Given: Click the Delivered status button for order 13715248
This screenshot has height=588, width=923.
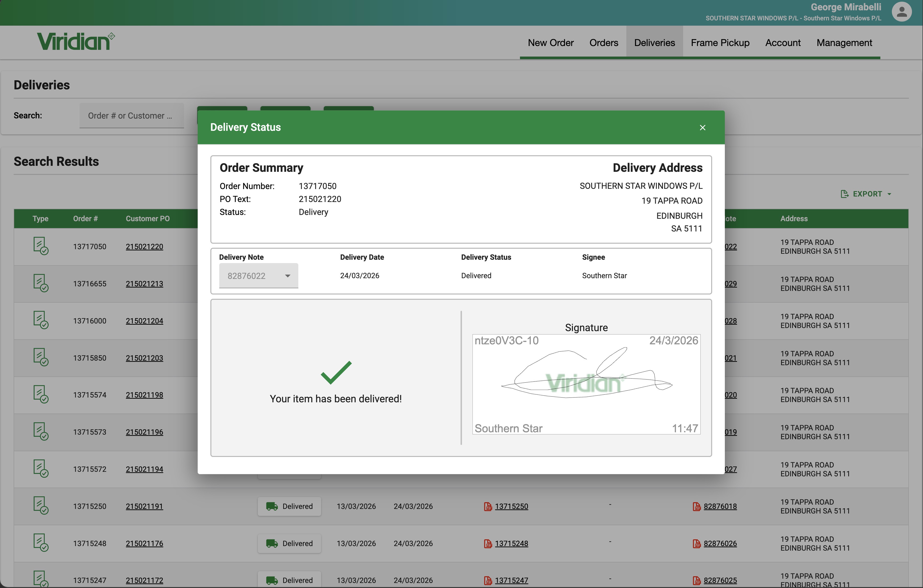Looking at the screenshot, I should (x=289, y=543).
